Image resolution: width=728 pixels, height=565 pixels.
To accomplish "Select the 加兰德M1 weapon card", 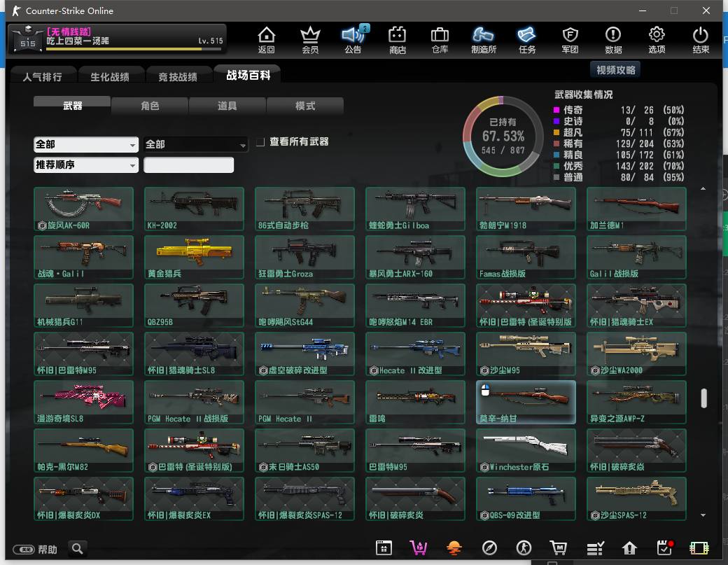I will 636,209.
